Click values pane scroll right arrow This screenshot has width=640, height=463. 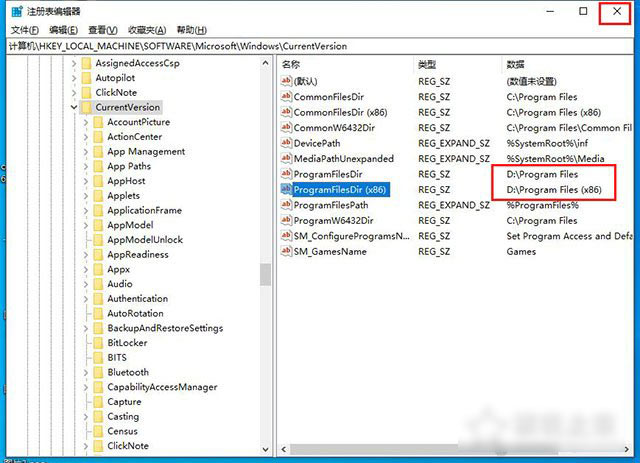coord(627,449)
